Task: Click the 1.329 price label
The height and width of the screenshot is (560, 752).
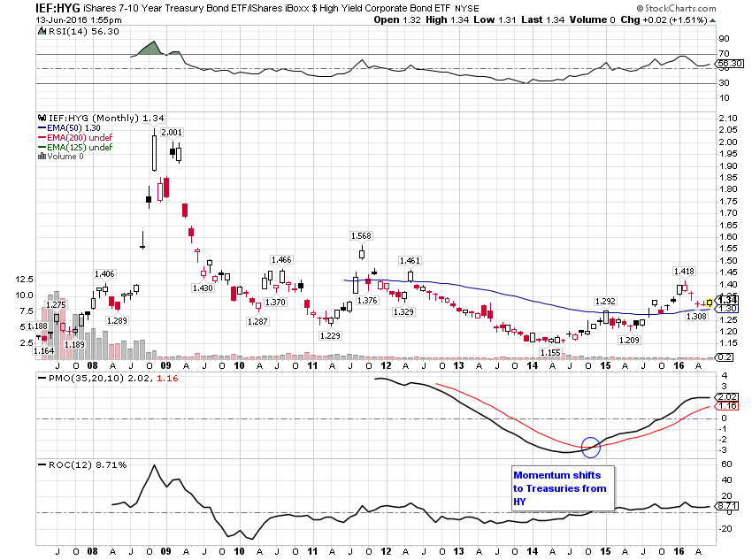Action: point(403,312)
